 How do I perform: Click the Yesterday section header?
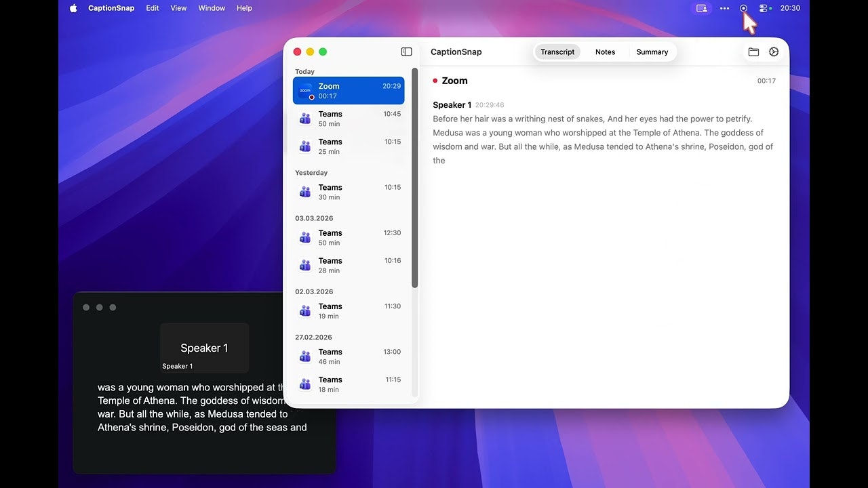tap(311, 173)
